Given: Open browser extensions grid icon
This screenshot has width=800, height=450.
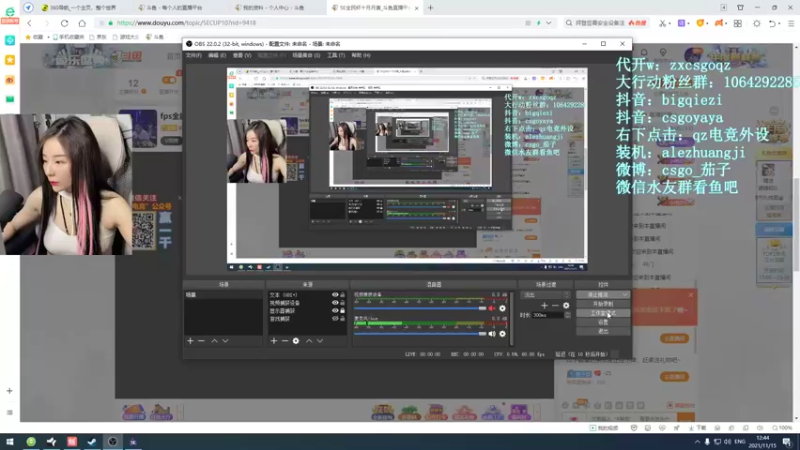Looking at the screenshot, I should click(x=738, y=23).
